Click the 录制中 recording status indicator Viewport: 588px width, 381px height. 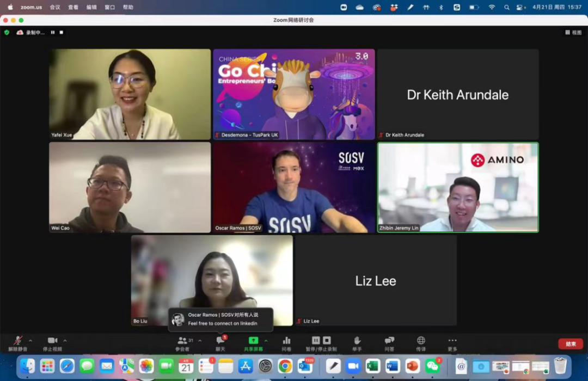(30, 33)
